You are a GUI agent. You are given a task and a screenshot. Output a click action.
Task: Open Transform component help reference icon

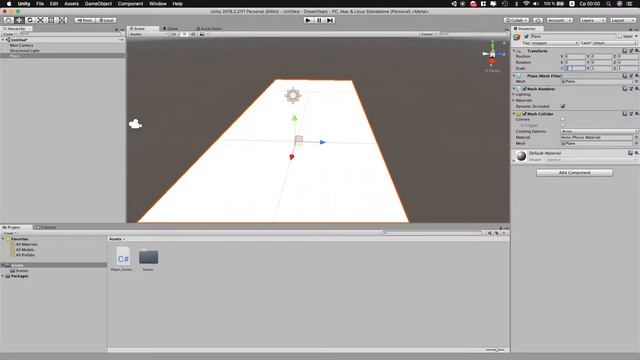click(x=624, y=51)
